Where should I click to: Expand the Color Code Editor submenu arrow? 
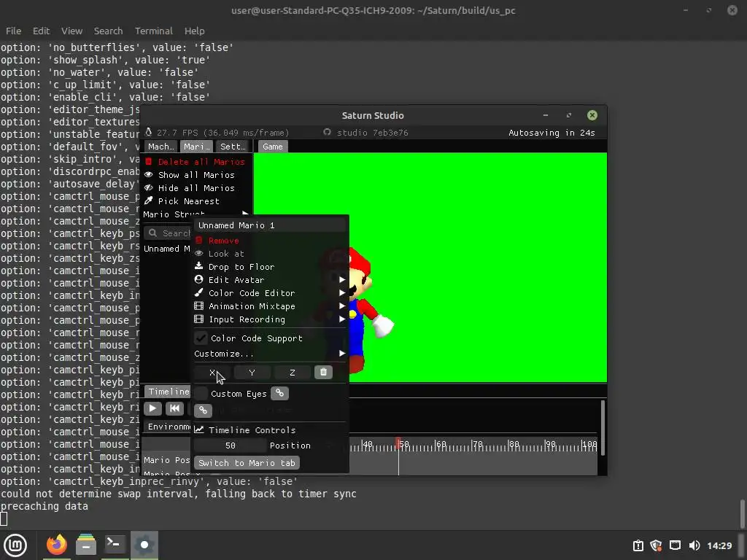pos(342,293)
